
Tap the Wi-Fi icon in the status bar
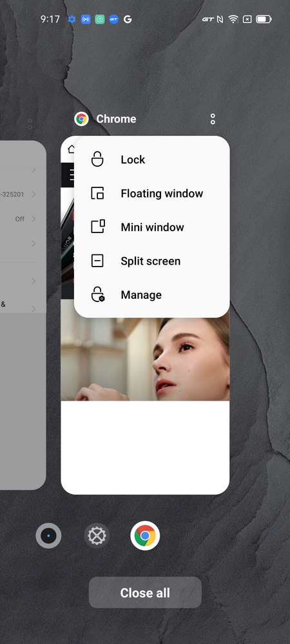[x=233, y=19]
